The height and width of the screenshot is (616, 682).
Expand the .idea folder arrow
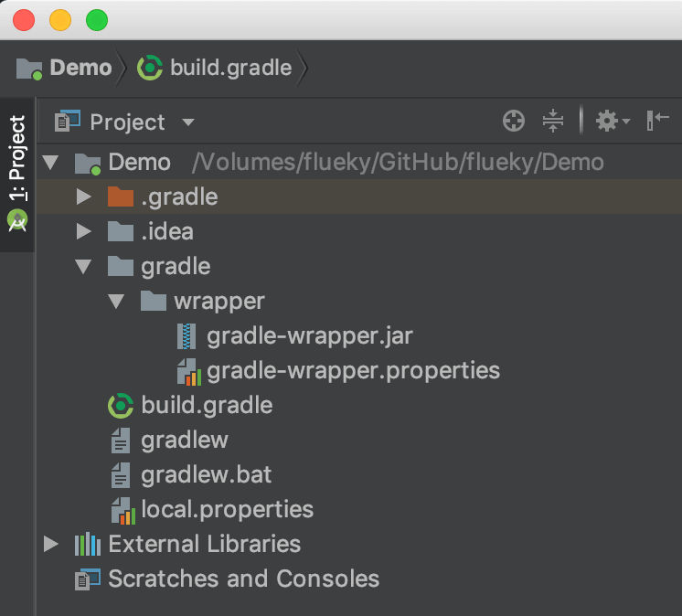pos(84,232)
